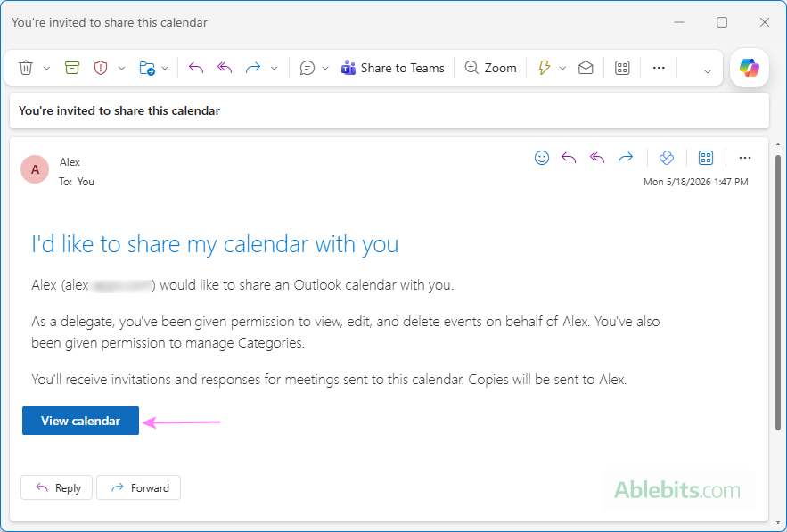Expand the forward options dropdown arrow

(x=274, y=69)
